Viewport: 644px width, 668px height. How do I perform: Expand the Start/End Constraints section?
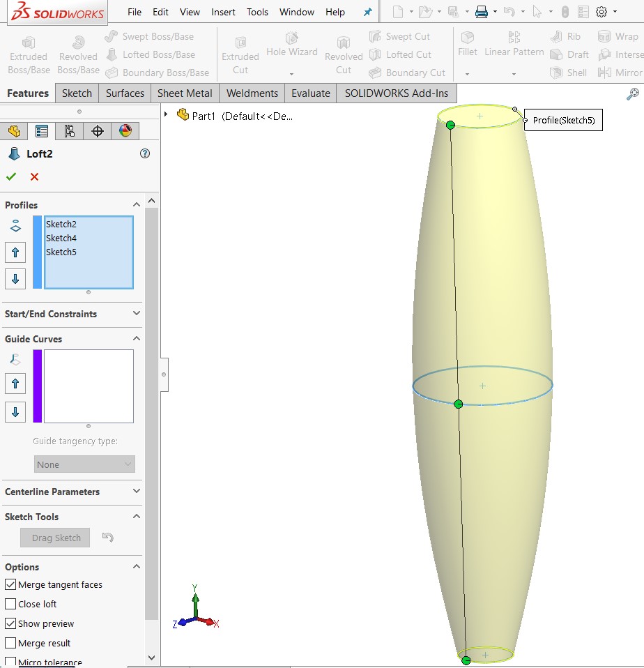[x=137, y=314]
